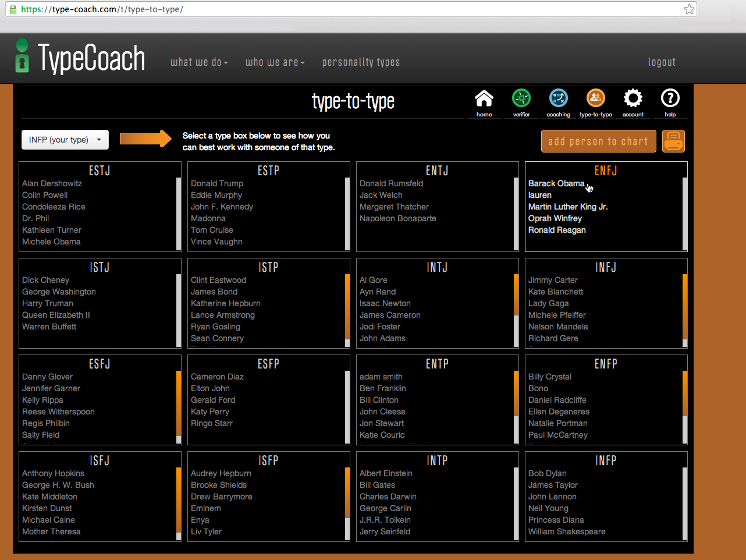Click Colin Powell in ESTJ list

click(x=45, y=195)
